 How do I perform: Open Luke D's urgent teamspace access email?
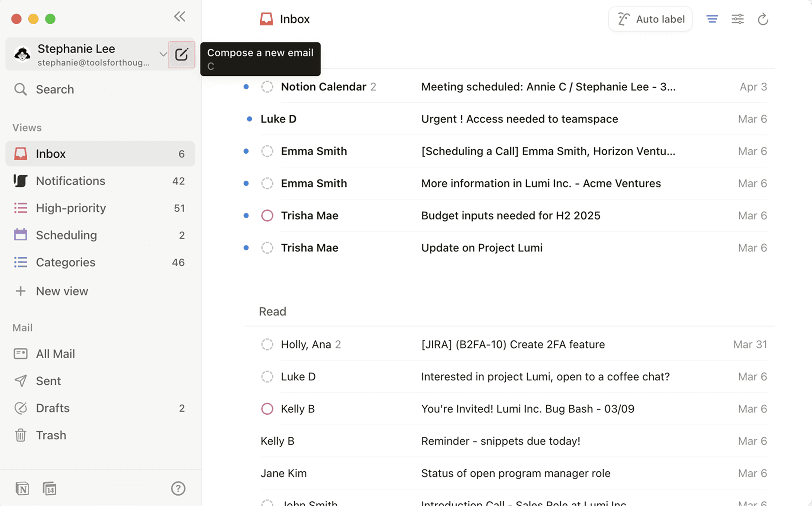(519, 119)
